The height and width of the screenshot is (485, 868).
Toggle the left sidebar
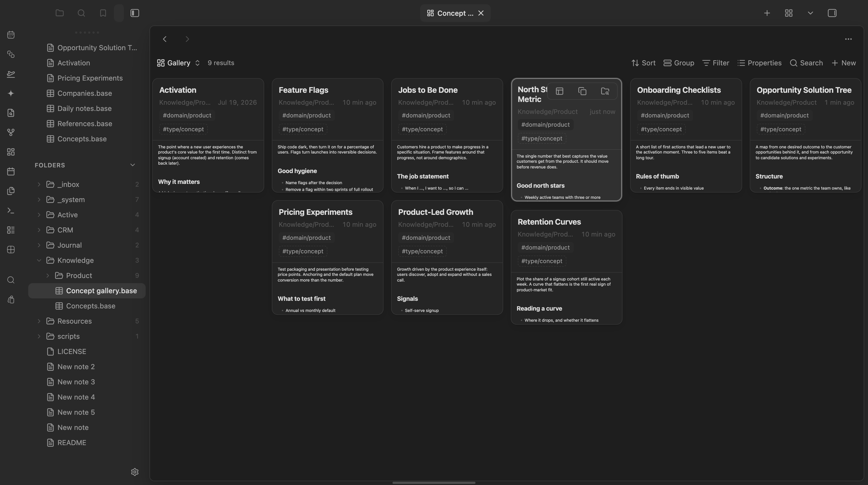click(135, 13)
